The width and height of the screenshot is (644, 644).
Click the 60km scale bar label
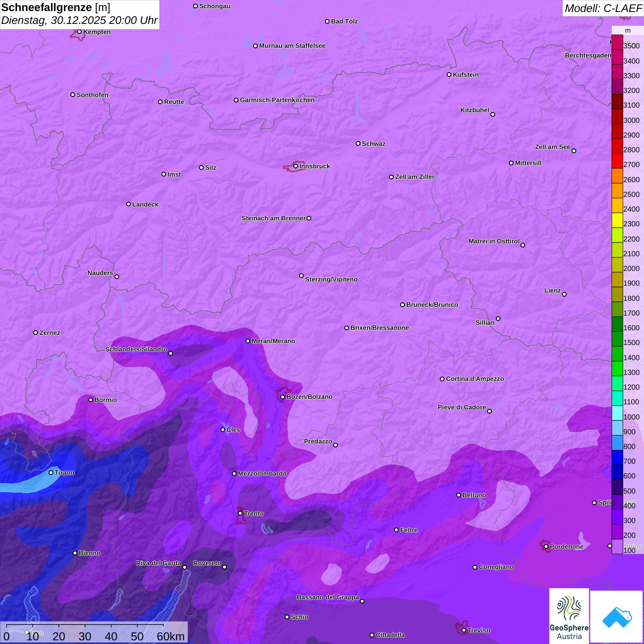click(171, 636)
